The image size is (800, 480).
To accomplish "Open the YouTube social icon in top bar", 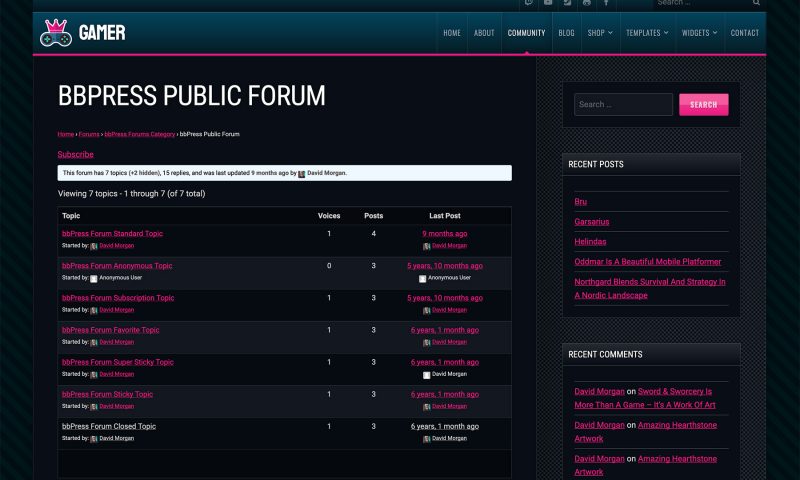I will click(x=548, y=3).
